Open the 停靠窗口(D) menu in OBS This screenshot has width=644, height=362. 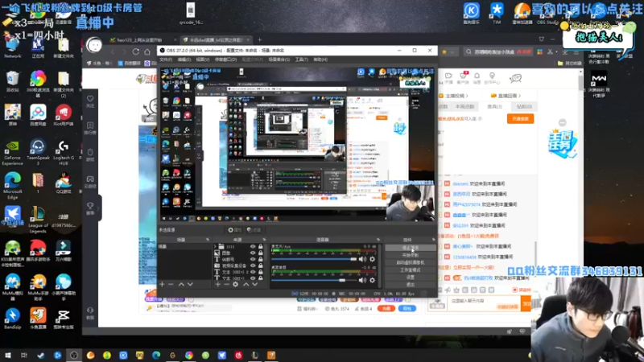225,60
